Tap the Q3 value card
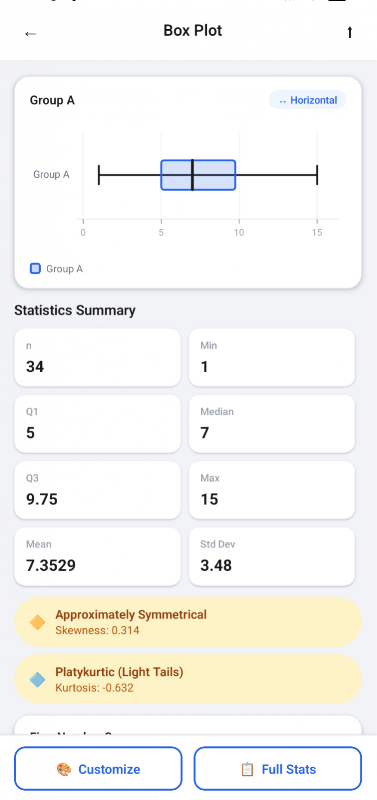377x800 pixels. (97, 490)
